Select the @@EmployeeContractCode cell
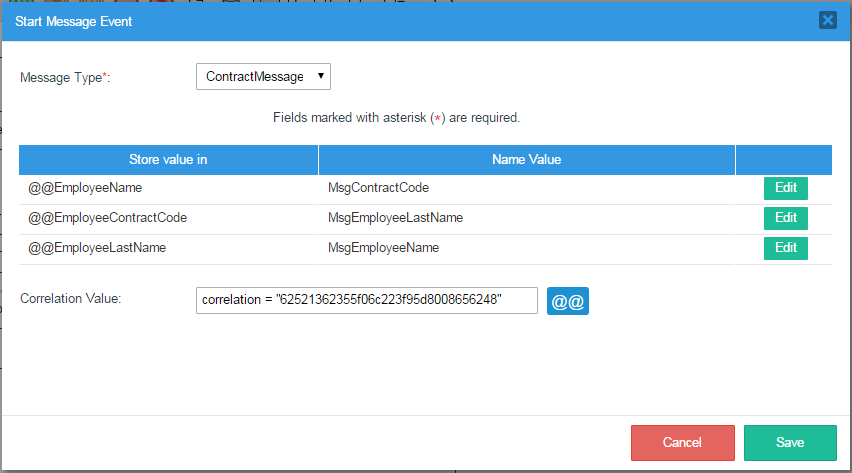Viewport: 852px width, 473px height. (x=107, y=219)
